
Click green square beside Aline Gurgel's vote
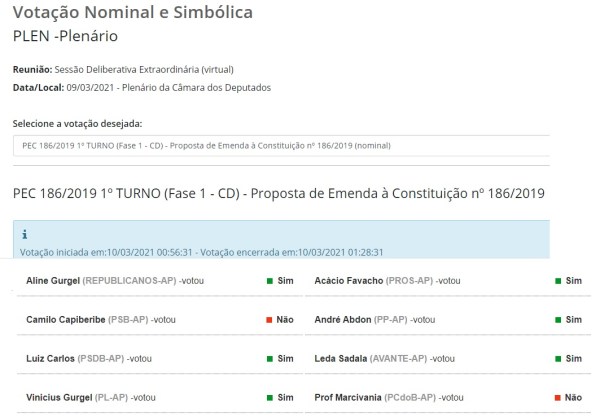pos(269,282)
